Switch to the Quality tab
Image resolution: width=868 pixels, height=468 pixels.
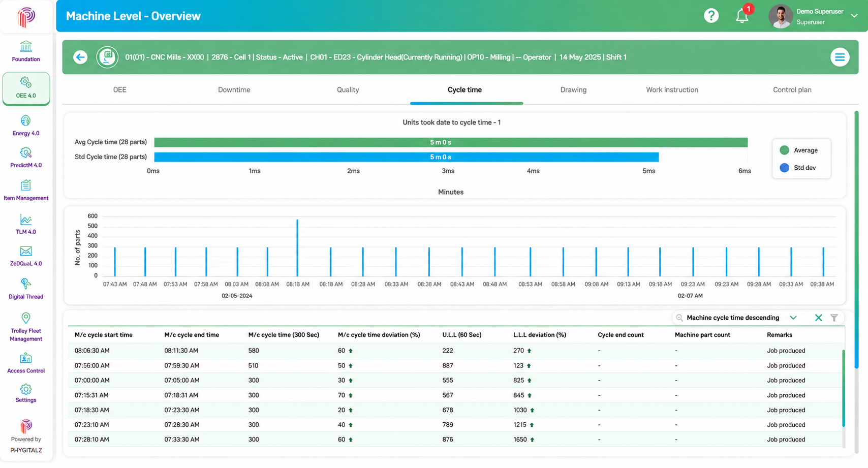[x=348, y=90]
